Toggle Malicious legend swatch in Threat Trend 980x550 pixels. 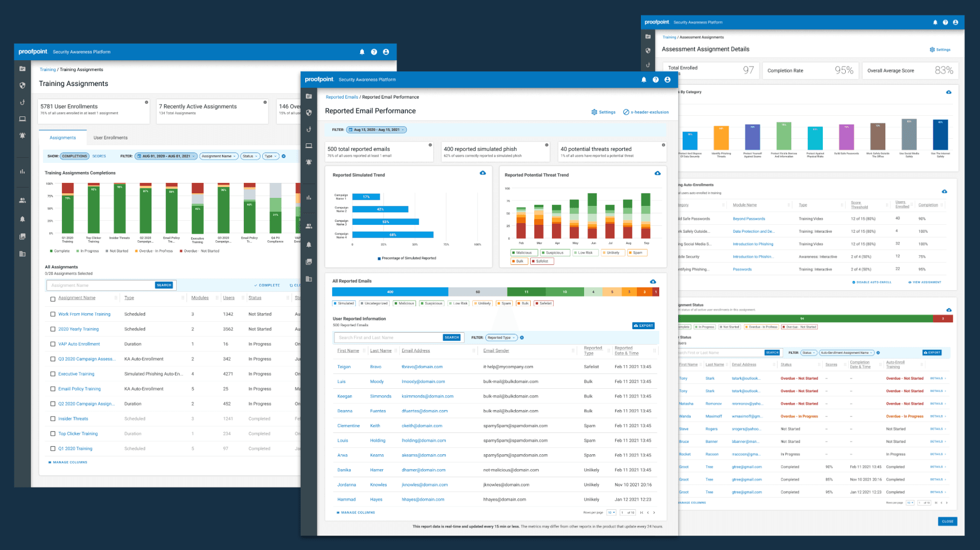pyautogui.click(x=524, y=252)
